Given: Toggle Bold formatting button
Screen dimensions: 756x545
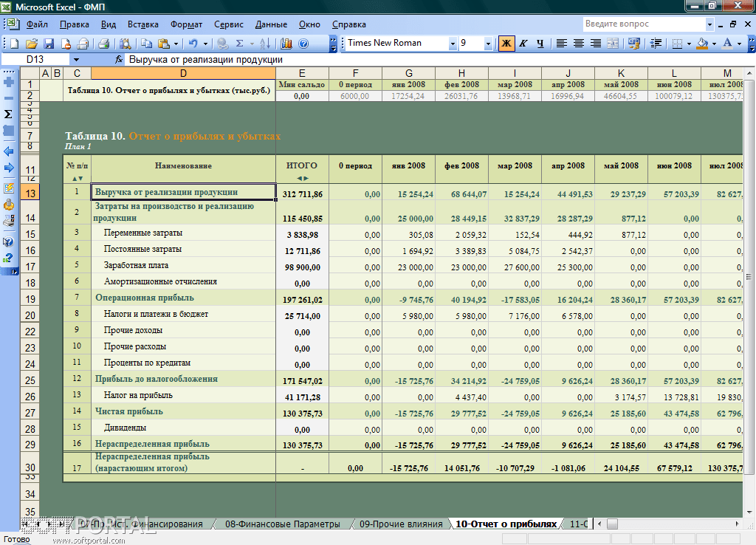Looking at the screenshot, I should (x=506, y=44).
